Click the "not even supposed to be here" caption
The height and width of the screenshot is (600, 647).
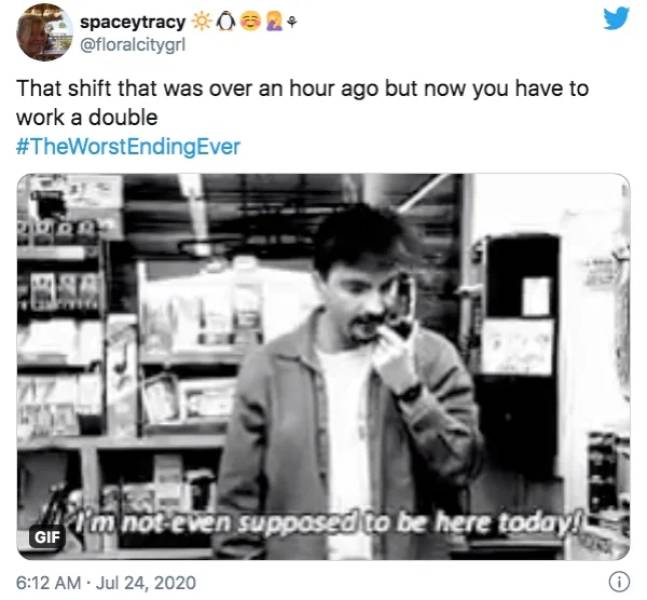point(329,523)
